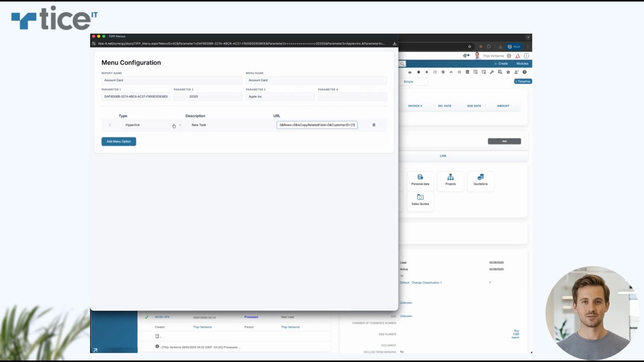Open request number 00.001.679 link
Viewport: 644px width, 362px height.
coord(162,317)
